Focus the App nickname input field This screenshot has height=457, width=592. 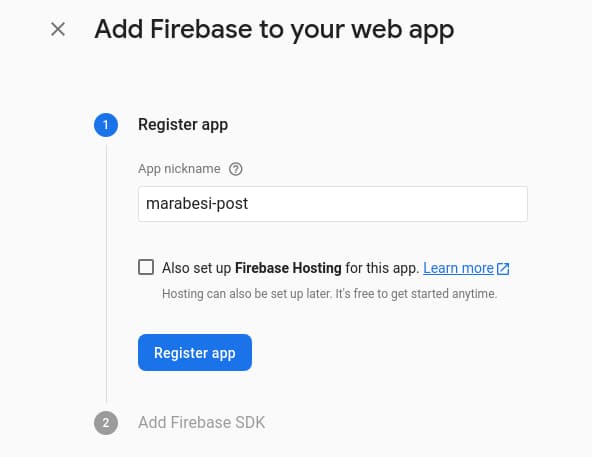click(333, 204)
